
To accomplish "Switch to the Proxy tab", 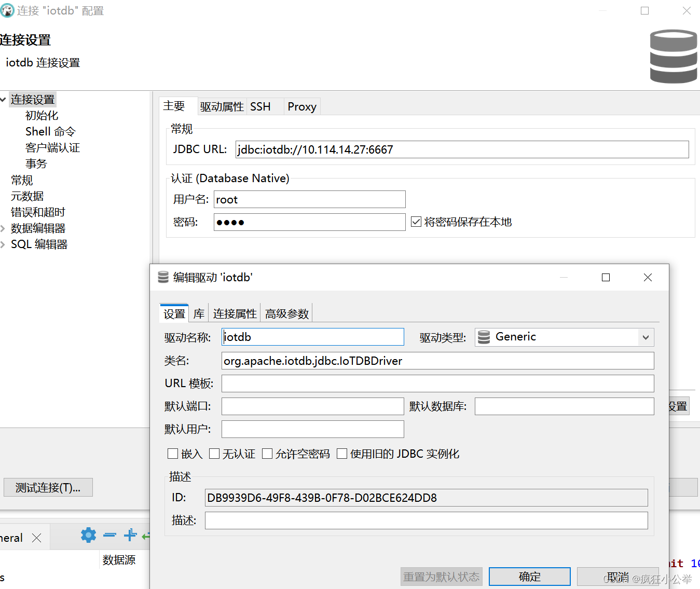I will pos(302,106).
